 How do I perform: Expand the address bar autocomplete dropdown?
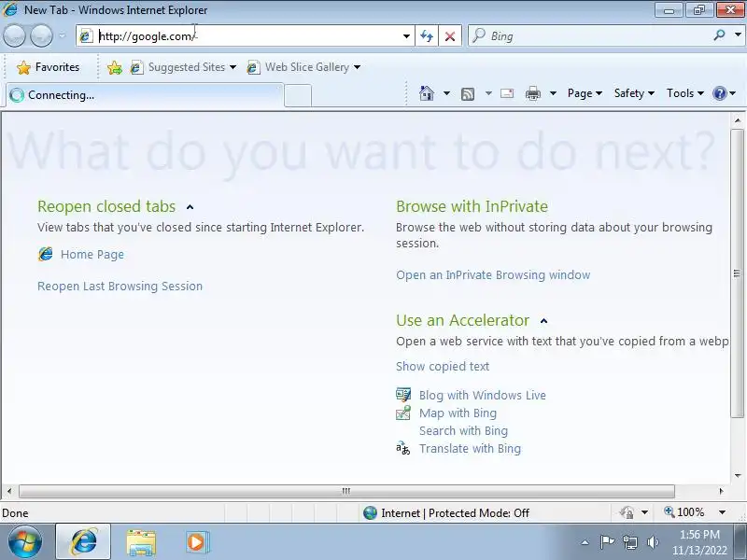click(x=406, y=36)
